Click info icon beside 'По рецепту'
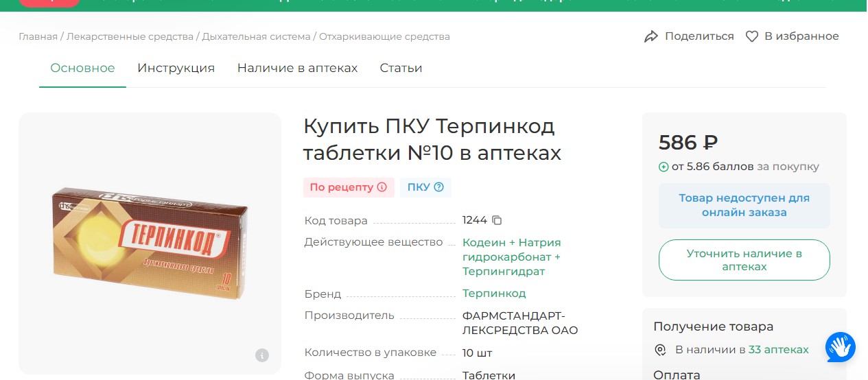 pyautogui.click(x=382, y=187)
